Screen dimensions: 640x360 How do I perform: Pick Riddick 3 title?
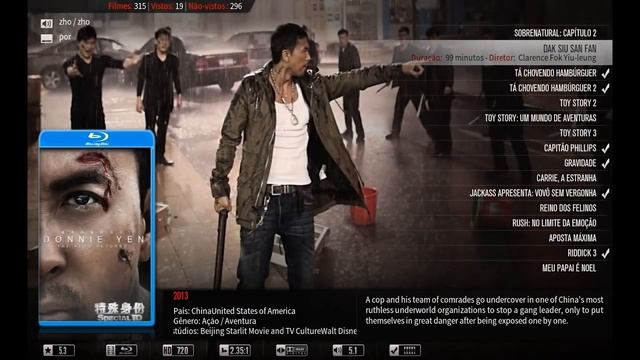pos(582,253)
